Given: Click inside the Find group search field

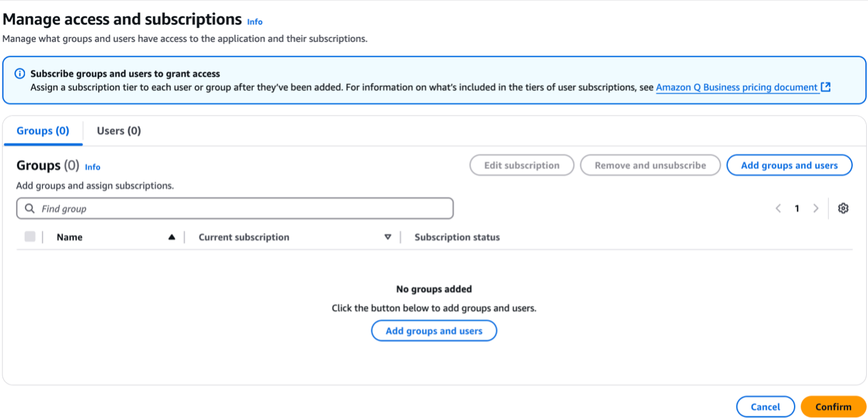Looking at the screenshot, I should click(x=182, y=208).
